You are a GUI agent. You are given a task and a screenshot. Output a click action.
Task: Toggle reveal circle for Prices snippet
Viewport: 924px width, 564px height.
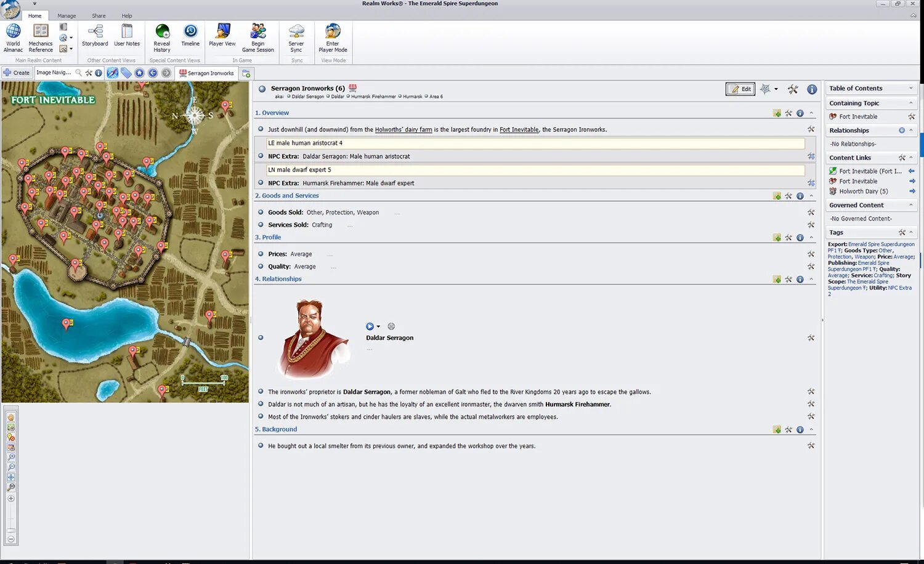[261, 254]
